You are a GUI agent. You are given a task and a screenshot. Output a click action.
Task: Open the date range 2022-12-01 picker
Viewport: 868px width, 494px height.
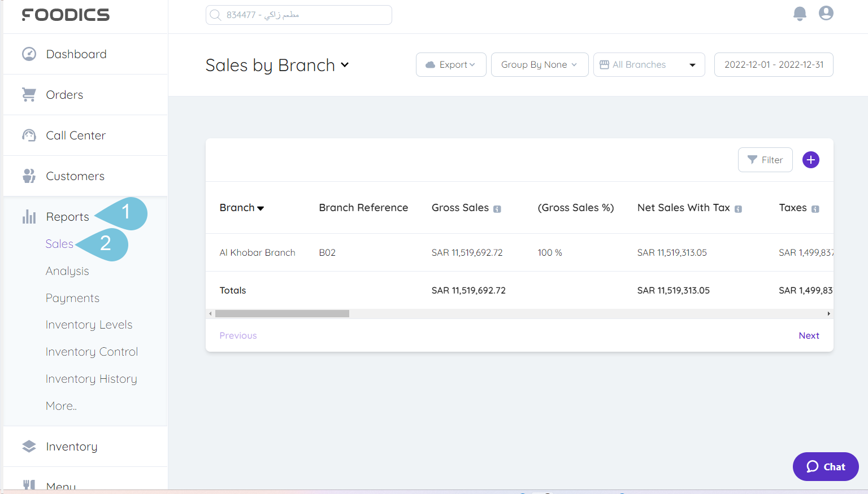click(774, 64)
